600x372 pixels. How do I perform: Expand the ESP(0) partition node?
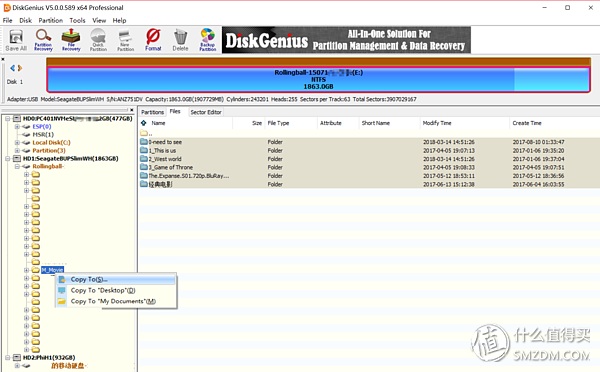(x=17, y=127)
